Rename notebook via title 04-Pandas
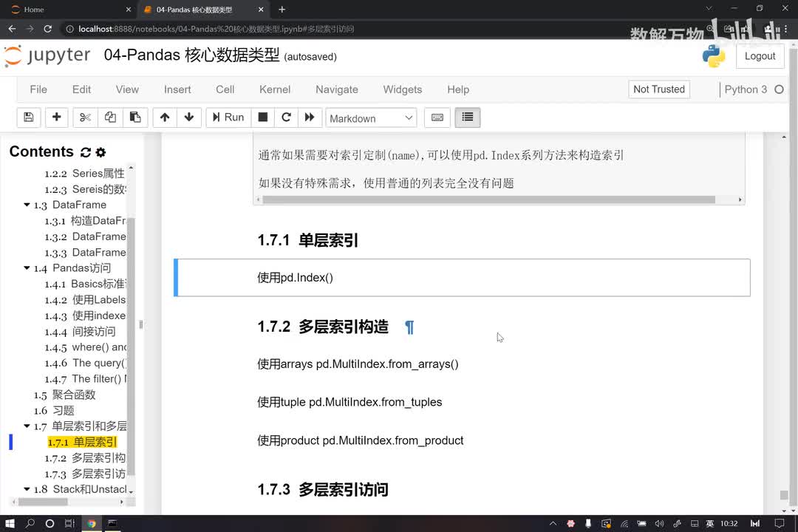Screen dimensions: 798x532 click(192, 55)
